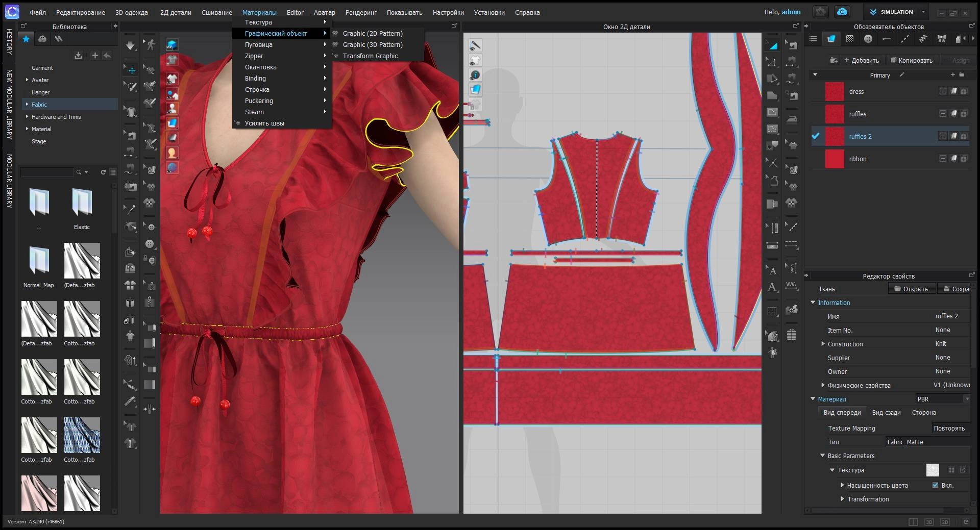This screenshot has height=530, width=980.
Task: Click the walking avatar tool icon
Action: coord(150,45)
